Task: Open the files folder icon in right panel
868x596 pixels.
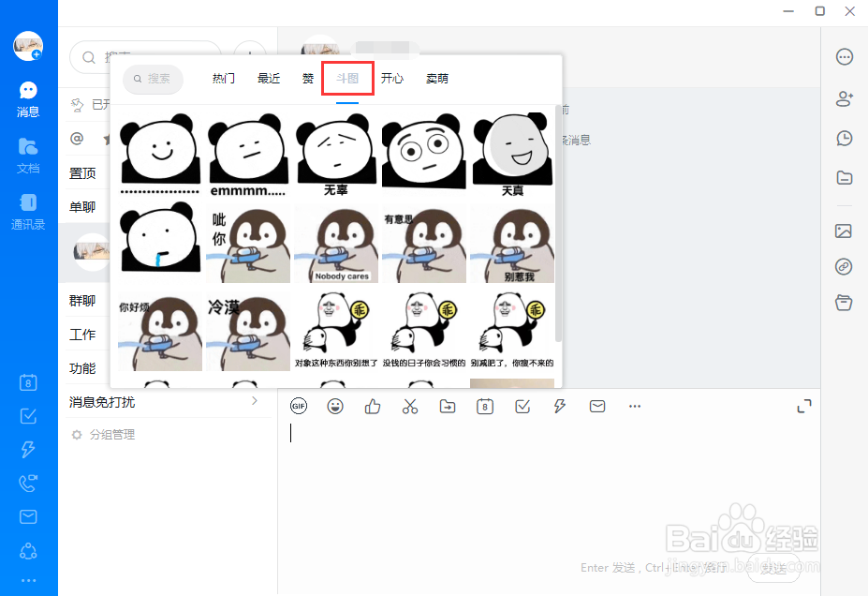Action: coord(845,178)
